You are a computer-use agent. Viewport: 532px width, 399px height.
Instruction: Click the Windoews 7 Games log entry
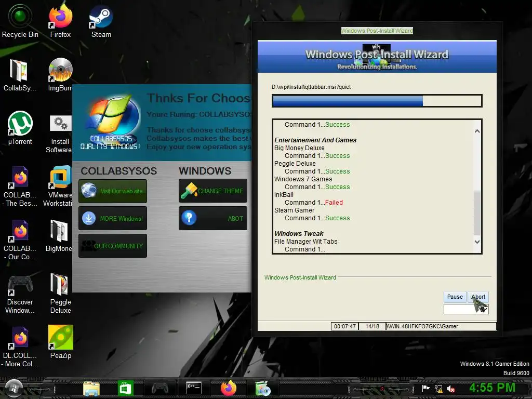pos(303,179)
